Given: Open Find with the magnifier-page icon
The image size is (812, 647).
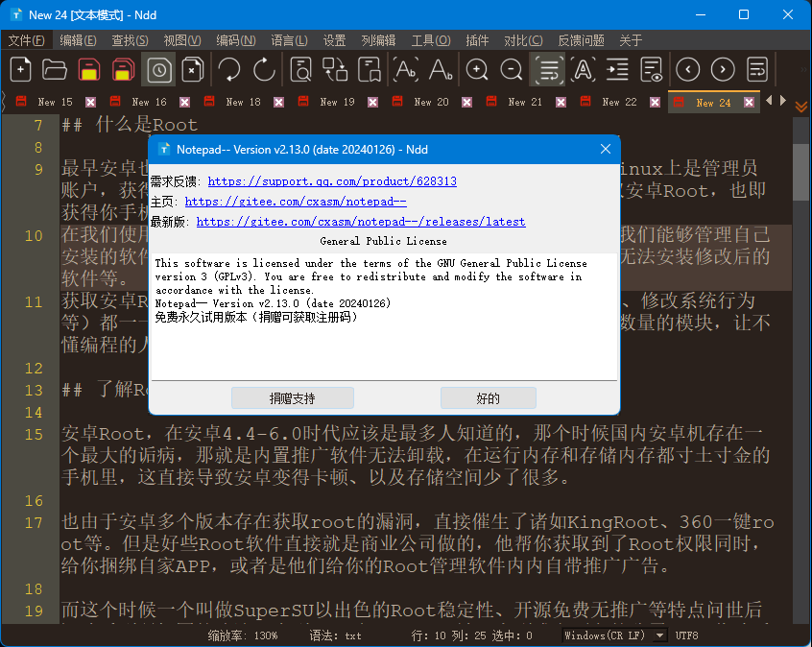Looking at the screenshot, I should click(x=300, y=69).
